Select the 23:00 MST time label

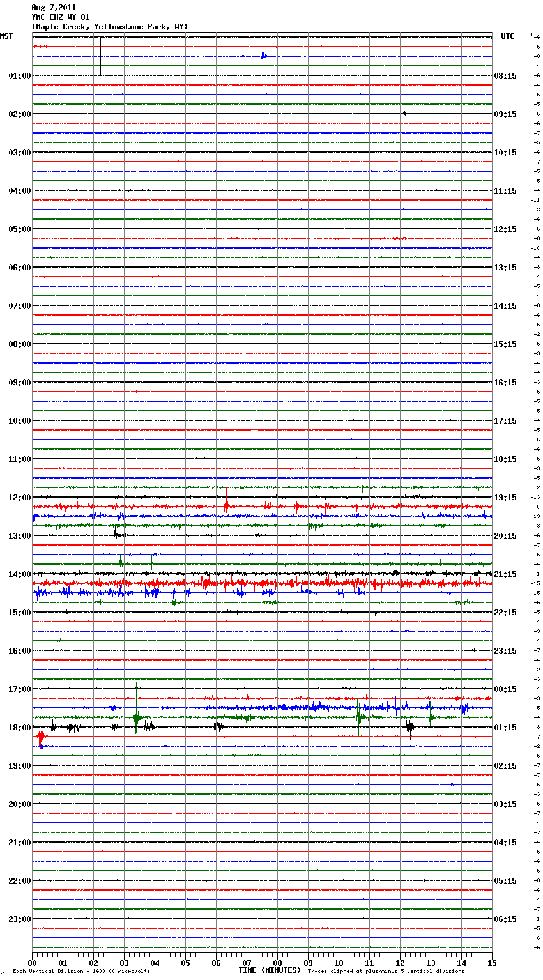(20, 919)
